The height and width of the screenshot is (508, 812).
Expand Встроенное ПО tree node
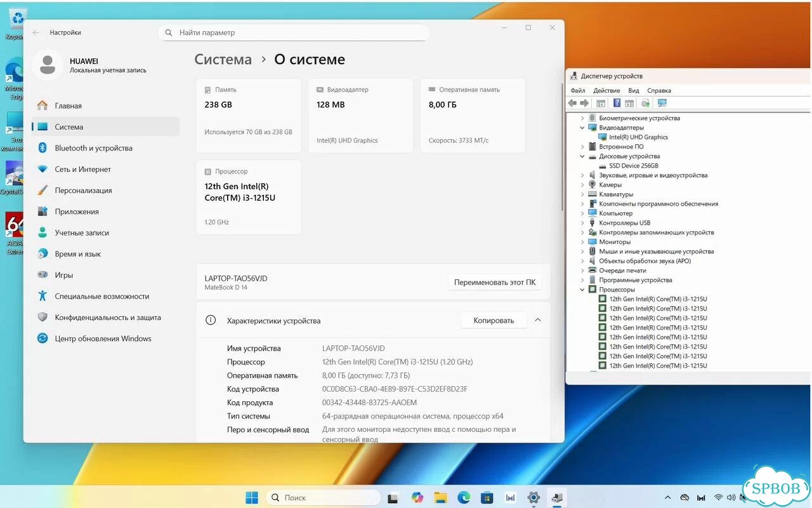tap(583, 147)
